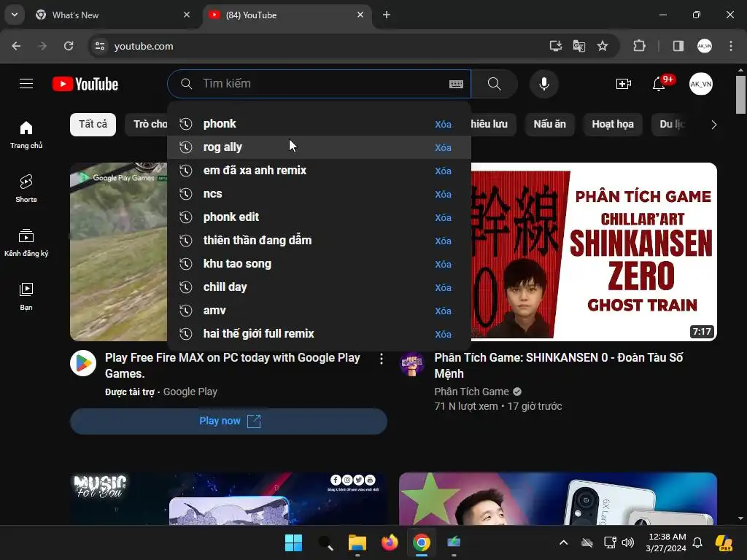The image size is (747, 560).
Task: Open site information icon in address bar
Action: (100, 46)
